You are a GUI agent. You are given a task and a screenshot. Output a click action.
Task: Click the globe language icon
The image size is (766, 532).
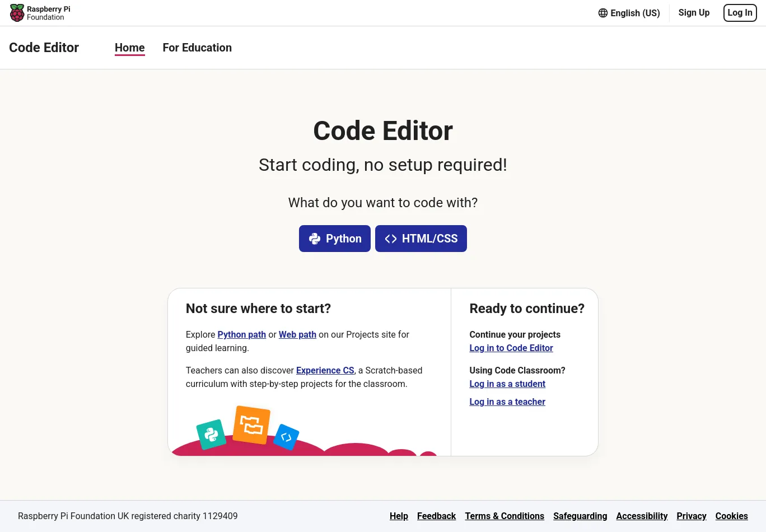click(603, 13)
